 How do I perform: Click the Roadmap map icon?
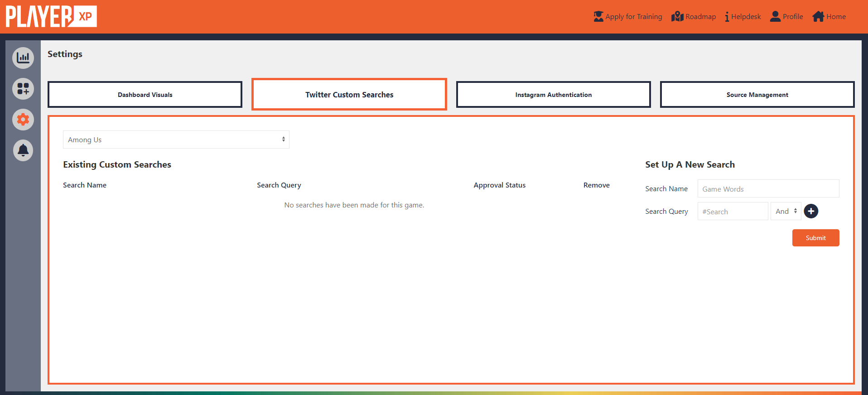coord(677,16)
